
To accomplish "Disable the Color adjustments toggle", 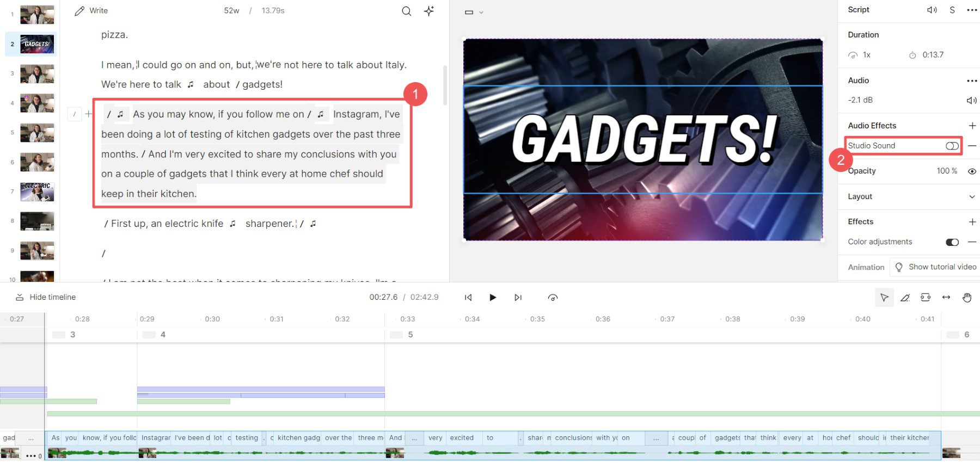I will [x=952, y=242].
